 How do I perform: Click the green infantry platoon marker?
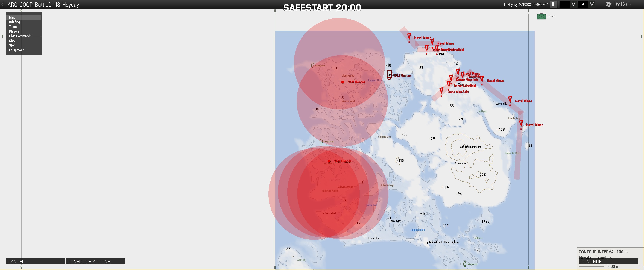[541, 16]
